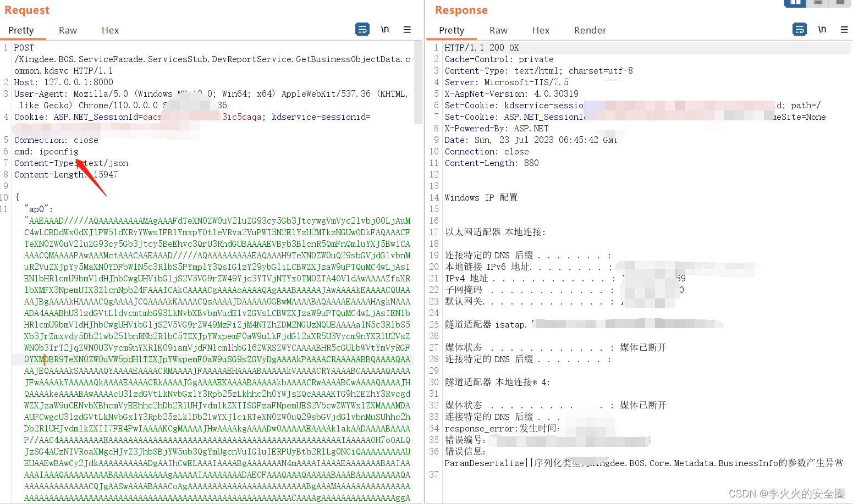Click the '隧道适配器 本地连接* 4' line
853x504 pixels.
[x=497, y=383]
